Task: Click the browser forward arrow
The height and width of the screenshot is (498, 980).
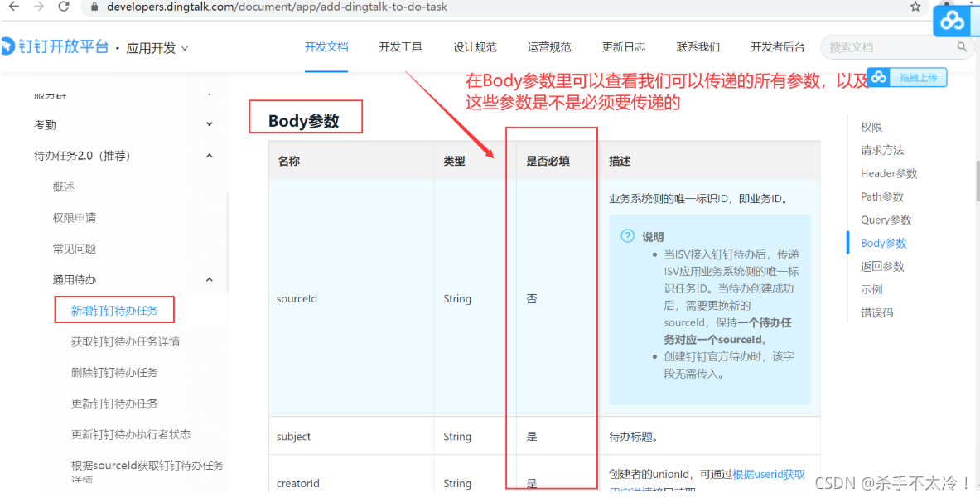Action: pos(38,7)
